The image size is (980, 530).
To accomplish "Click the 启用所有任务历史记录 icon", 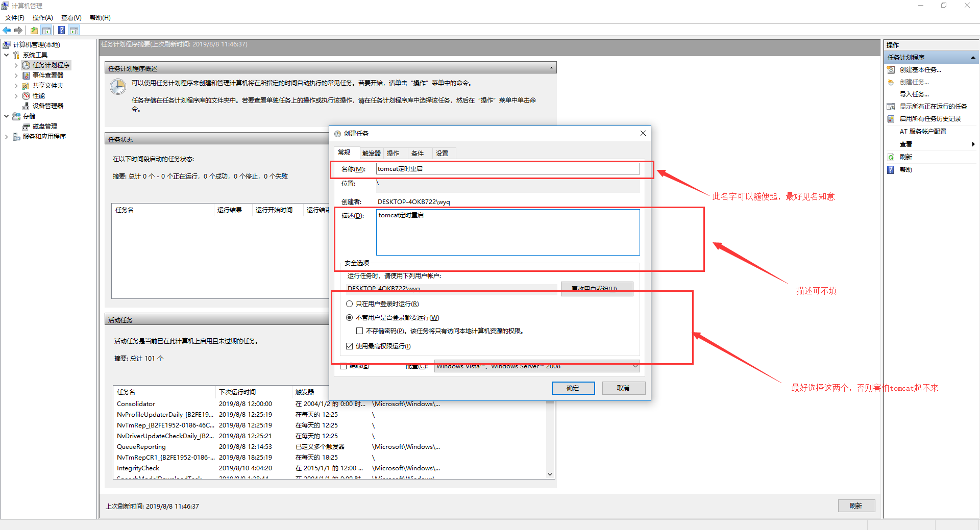I will 891,119.
